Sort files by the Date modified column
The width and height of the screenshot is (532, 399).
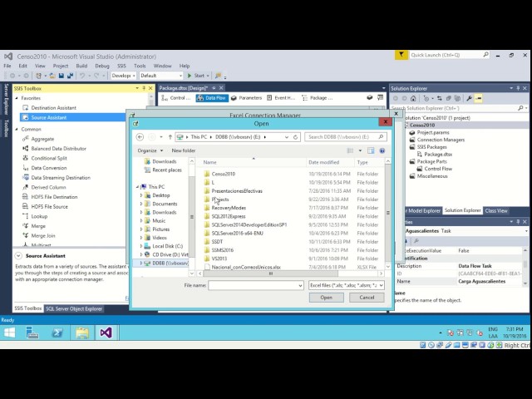(323, 162)
